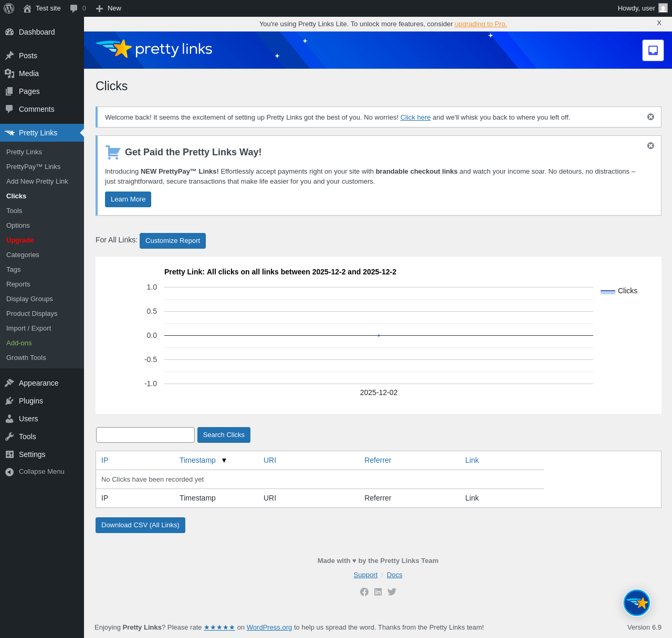
Task: Open the Support footer link
Action: click(x=365, y=575)
